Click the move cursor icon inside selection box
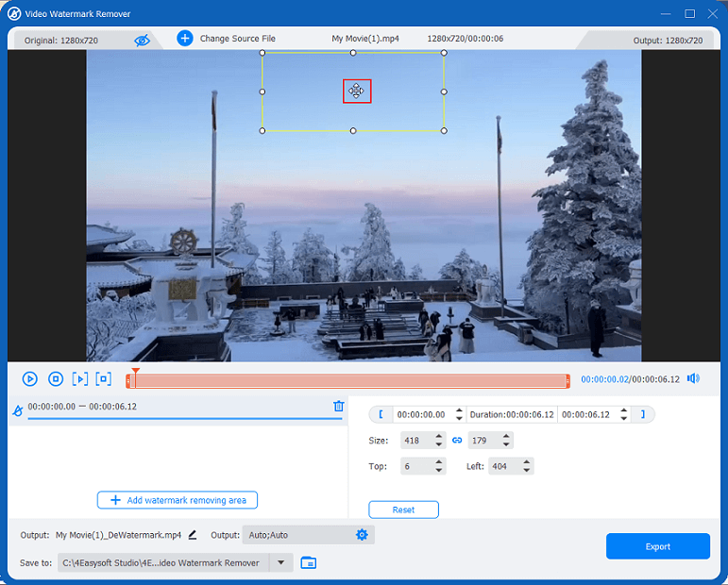Image resolution: width=728 pixels, height=585 pixels. (x=356, y=91)
